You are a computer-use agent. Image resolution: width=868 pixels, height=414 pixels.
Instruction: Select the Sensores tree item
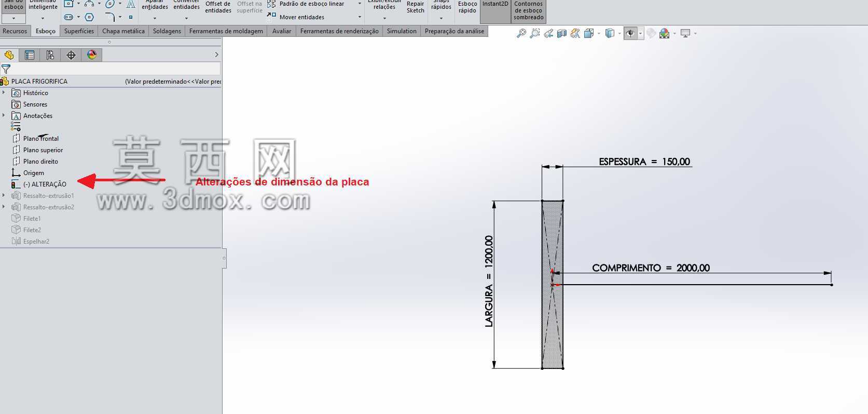[x=30, y=104]
